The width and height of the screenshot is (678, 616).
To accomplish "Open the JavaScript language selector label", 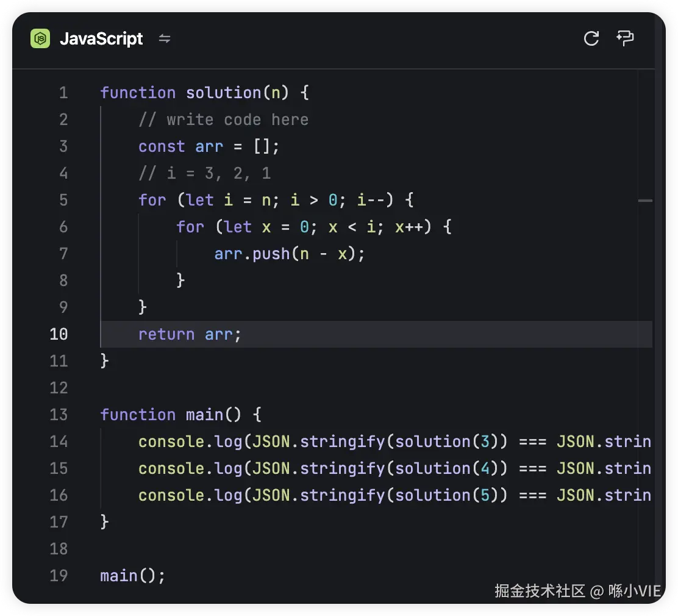I will coord(101,39).
